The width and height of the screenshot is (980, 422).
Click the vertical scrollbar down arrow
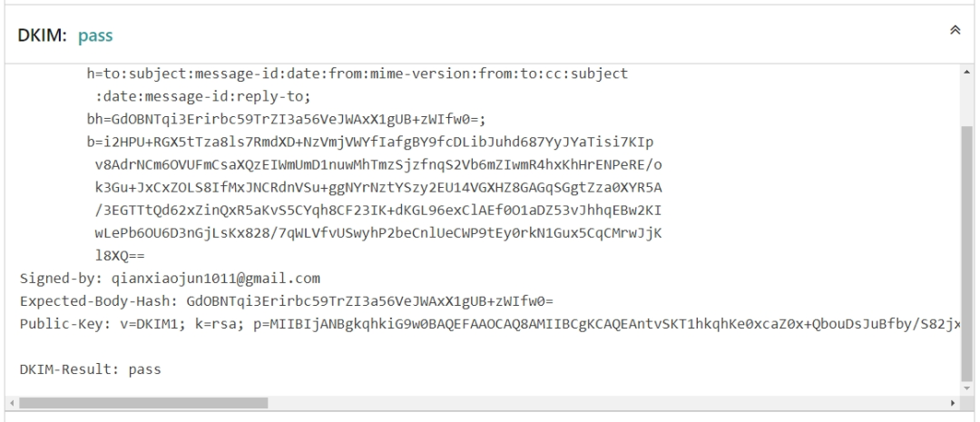click(x=966, y=389)
